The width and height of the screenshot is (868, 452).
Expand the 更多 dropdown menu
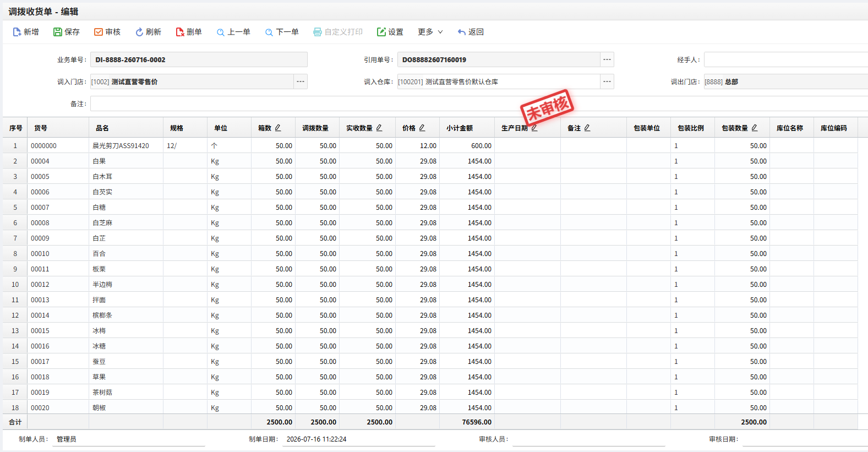pos(430,32)
